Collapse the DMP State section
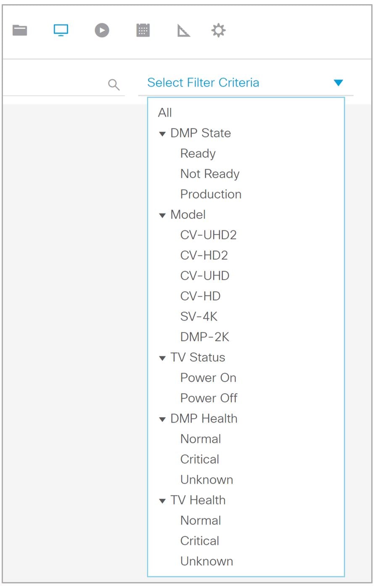Screen dimensions: 378x588 161,133
